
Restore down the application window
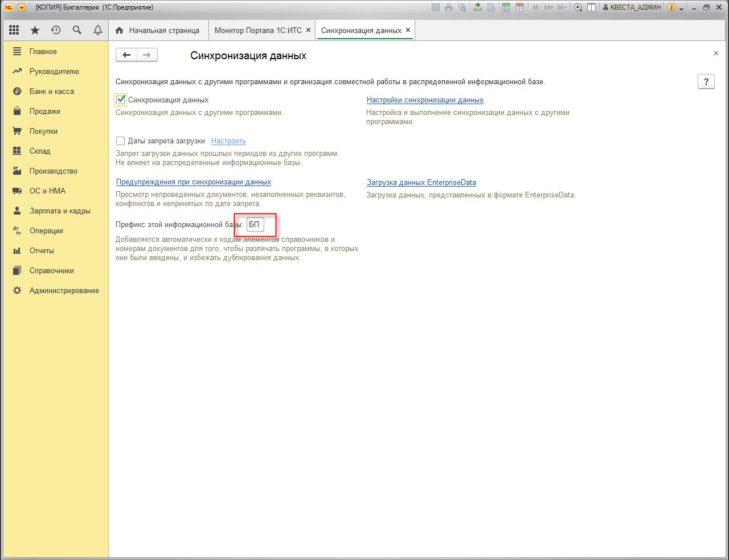pyautogui.click(x=707, y=7)
